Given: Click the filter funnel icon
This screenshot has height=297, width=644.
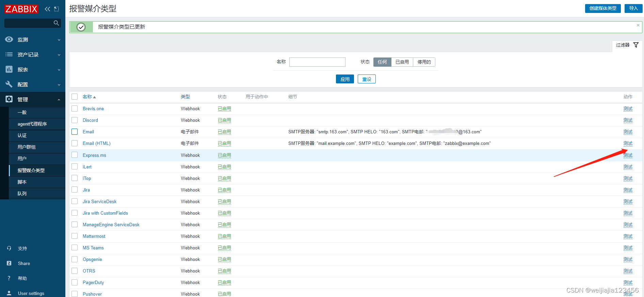Looking at the screenshot, I should [636, 45].
